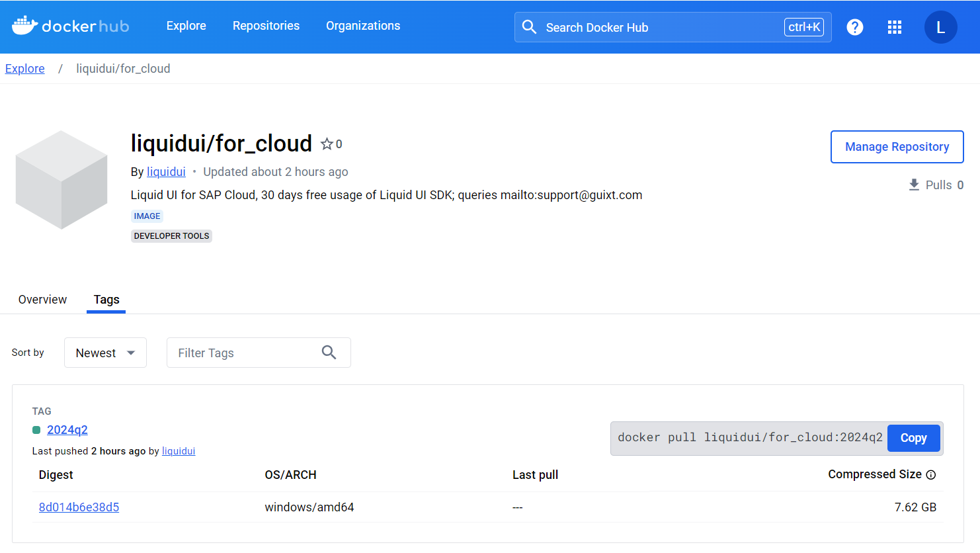Screen dimensions: 980x553
Task: Click the OS/ARCH column header
Action: click(291, 475)
